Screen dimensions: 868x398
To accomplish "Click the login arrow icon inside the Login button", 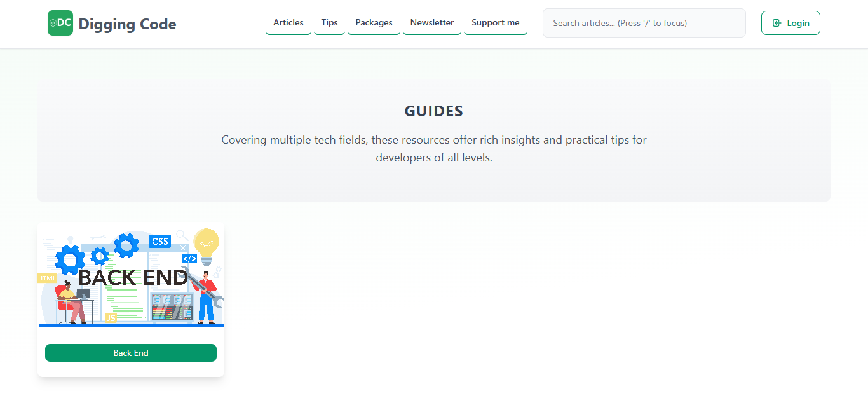I will [776, 22].
